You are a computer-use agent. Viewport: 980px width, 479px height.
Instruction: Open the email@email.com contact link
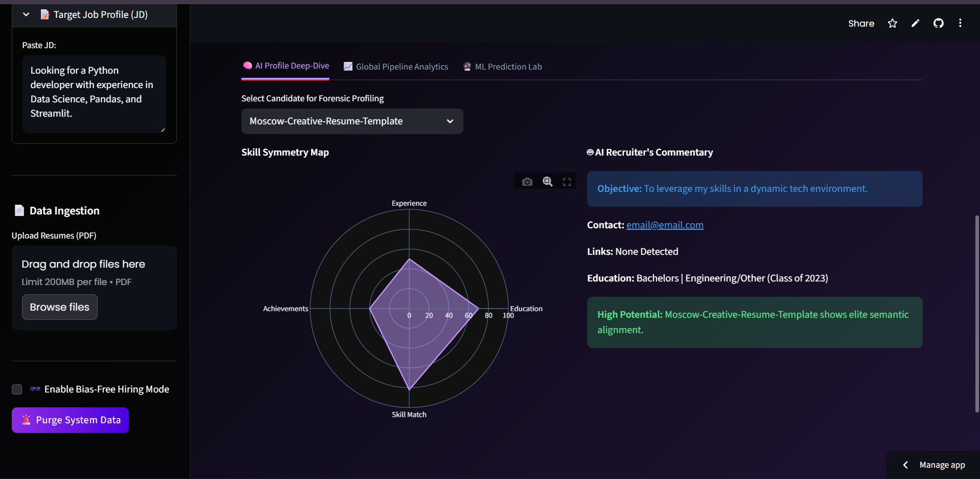tap(664, 225)
